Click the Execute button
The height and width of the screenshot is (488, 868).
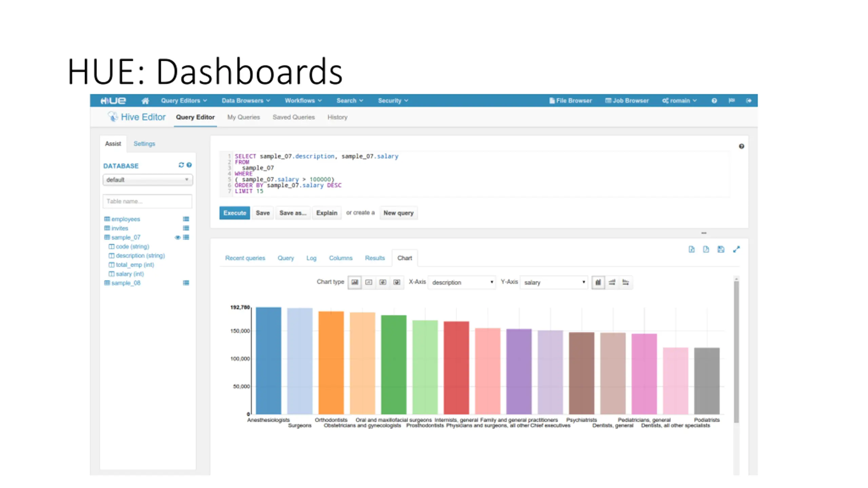[x=235, y=213]
